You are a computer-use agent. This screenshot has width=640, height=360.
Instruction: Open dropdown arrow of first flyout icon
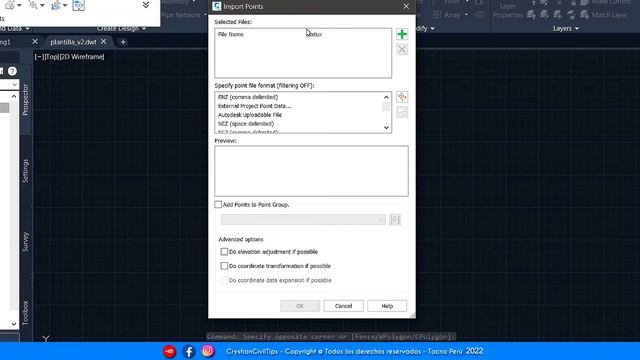click(19, 5)
